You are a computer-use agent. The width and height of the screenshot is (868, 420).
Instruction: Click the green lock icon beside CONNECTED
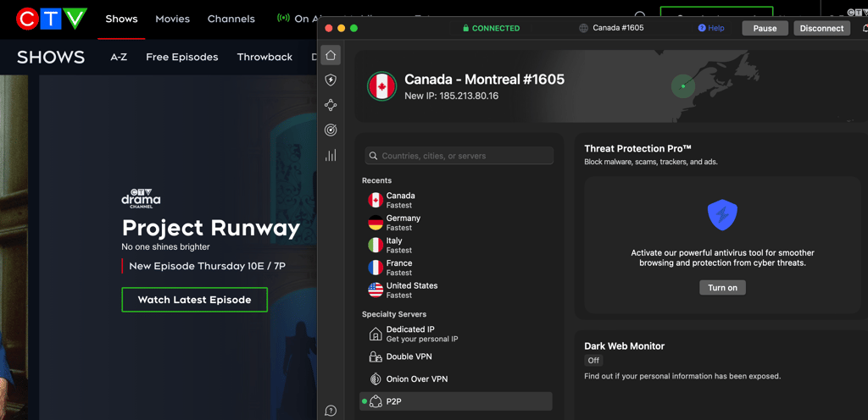[x=466, y=28]
